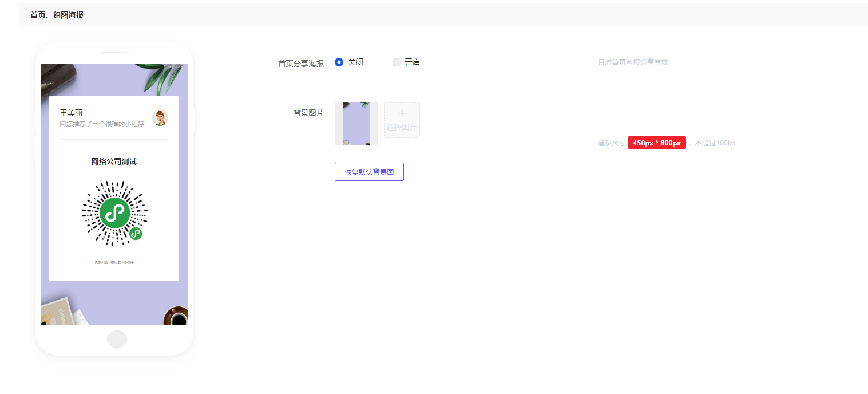Click the phone speaker bar at top
Screen dimensions: 868x394
click(112, 52)
